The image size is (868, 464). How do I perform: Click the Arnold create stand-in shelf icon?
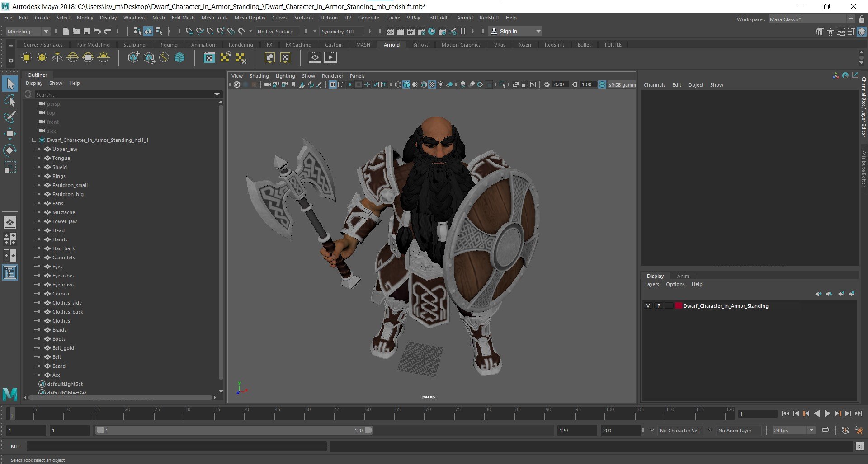click(x=133, y=57)
